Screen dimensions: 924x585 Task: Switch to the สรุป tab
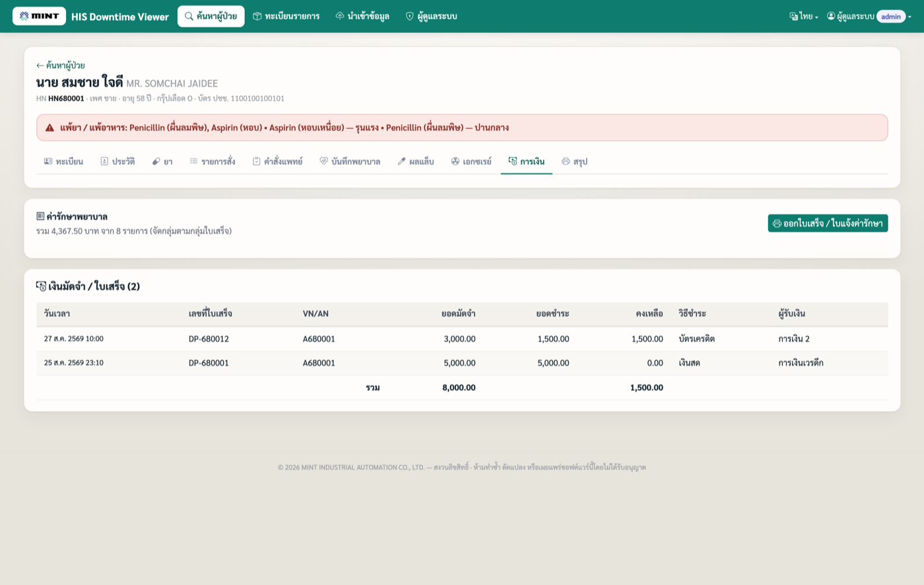574,161
